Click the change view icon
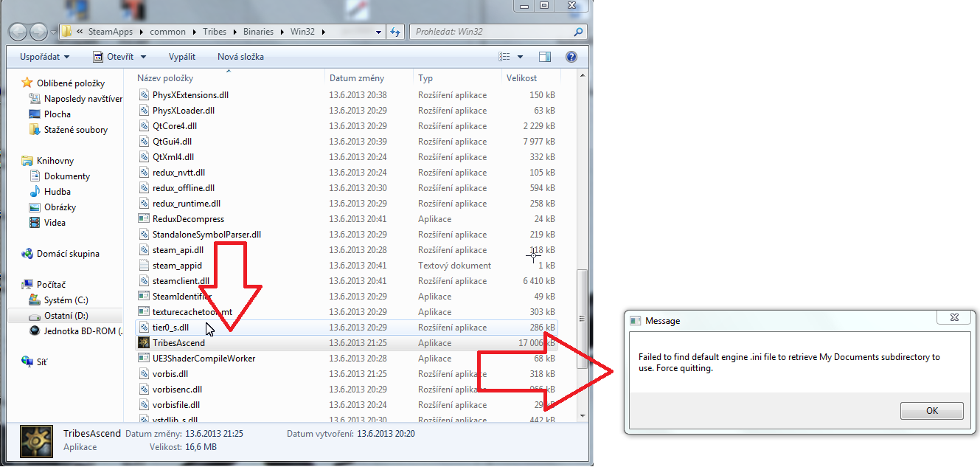The height and width of the screenshot is (467, 980). tap(504, 57)
